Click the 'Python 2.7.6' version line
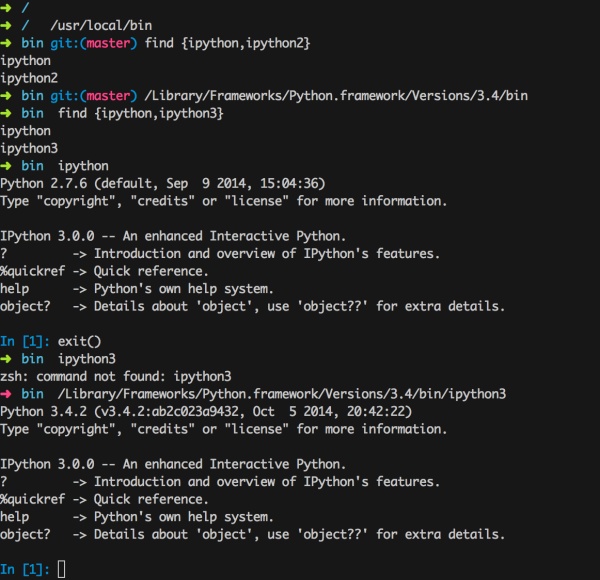Image resolution: width=600 pixels, height=580 pixels. tap(163, 184)
